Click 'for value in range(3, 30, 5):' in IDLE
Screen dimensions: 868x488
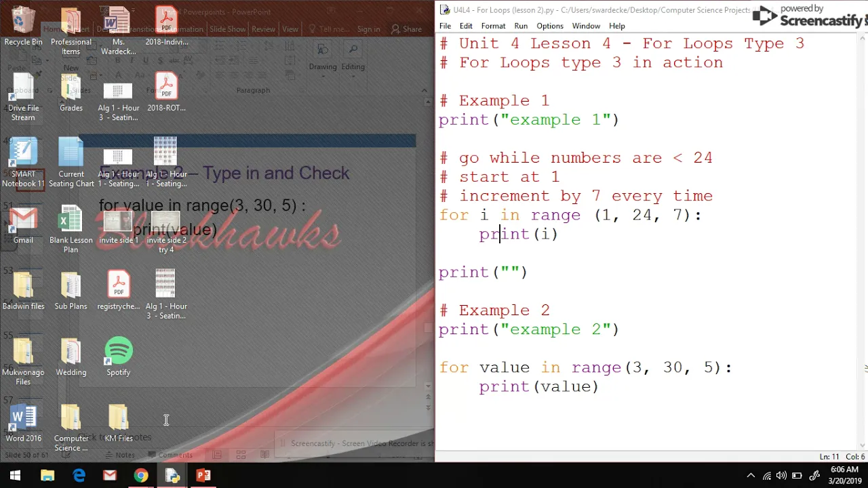[586, 367]
